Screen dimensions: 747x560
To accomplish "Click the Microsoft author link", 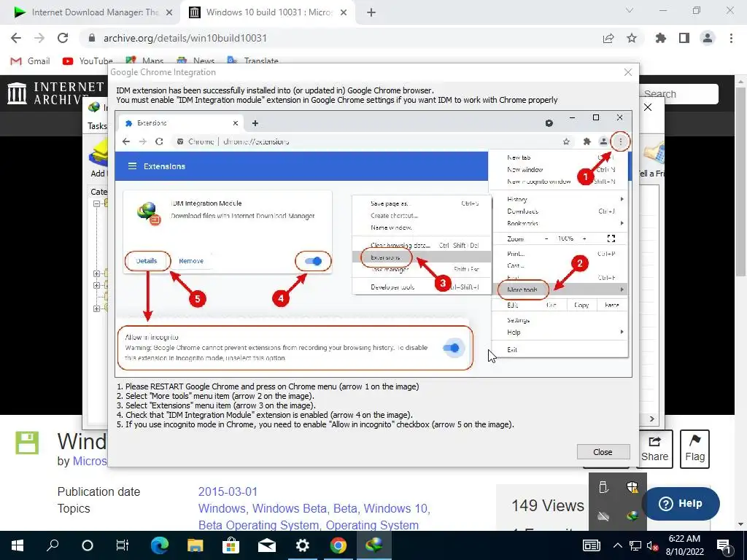I will pyautogui.click(x=90, y=461).
